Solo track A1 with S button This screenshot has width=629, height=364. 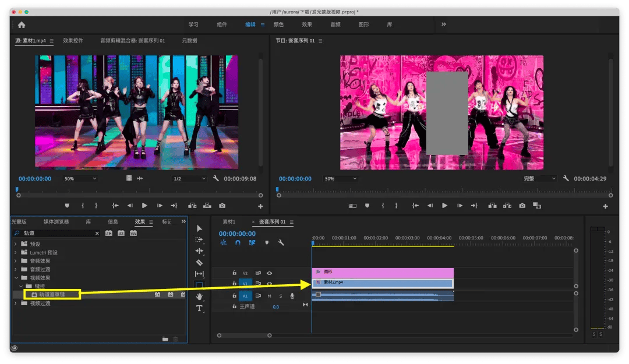point(280,296)
